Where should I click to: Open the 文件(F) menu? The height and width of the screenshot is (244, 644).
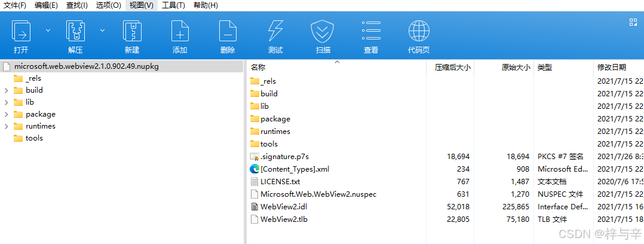(15, 5)
